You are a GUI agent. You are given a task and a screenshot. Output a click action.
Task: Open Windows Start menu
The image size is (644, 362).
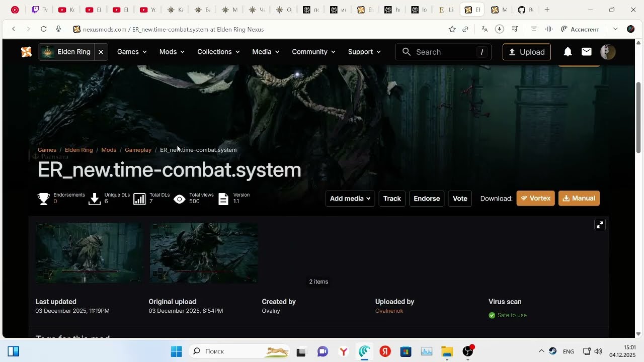[176, 351]
